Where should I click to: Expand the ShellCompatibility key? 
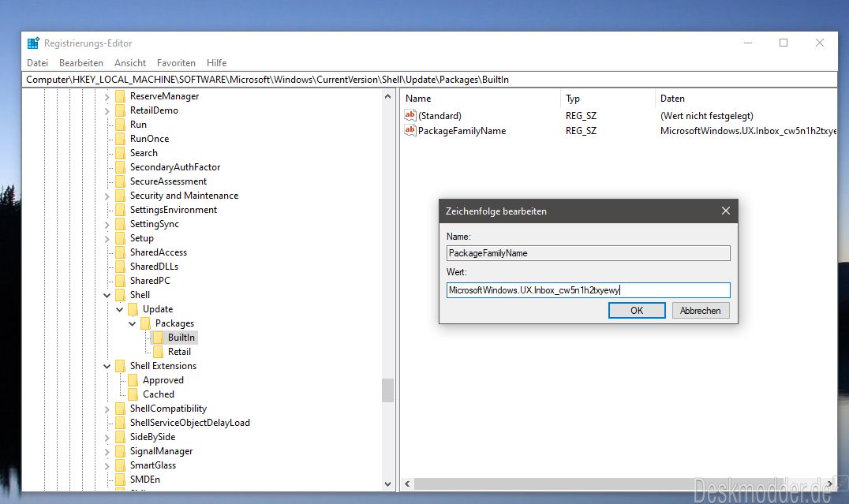pyautogui.click(x=107, y=409)
